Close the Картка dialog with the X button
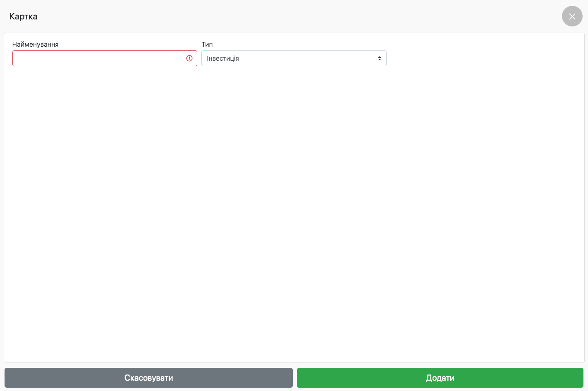588x391 pixels. (572, 16)
